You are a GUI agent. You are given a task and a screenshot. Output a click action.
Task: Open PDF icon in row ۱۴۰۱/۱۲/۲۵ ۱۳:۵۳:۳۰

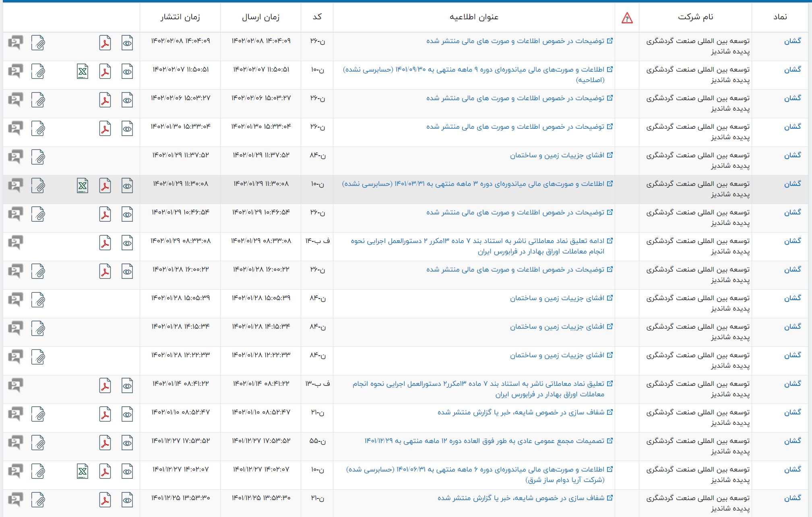click(x=105, y=500)
